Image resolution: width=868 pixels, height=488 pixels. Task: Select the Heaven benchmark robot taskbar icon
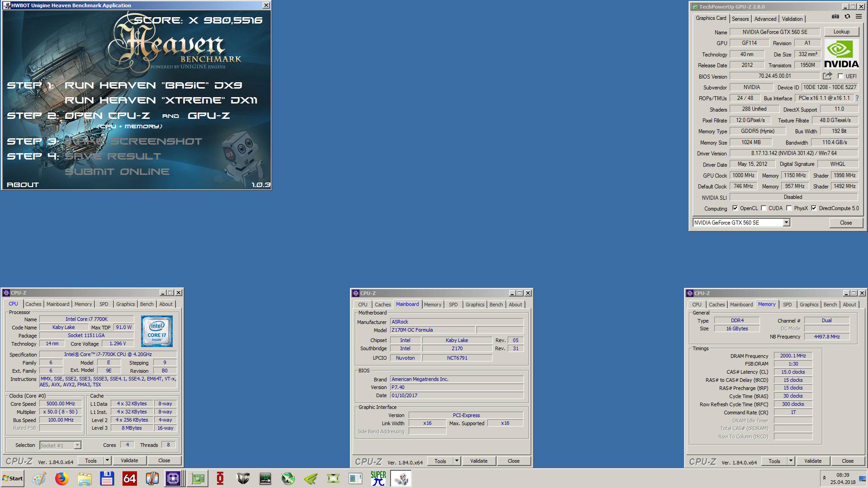(x=401, y=479)
